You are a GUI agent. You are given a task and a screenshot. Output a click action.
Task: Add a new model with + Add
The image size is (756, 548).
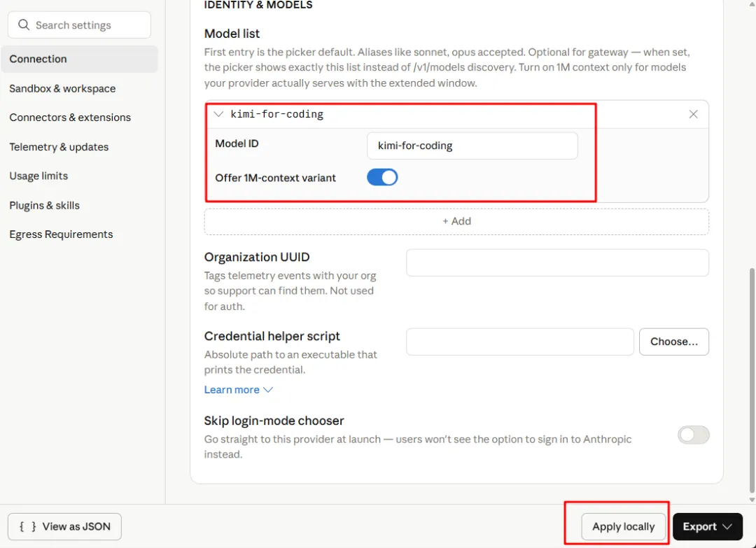coord(456,221)
